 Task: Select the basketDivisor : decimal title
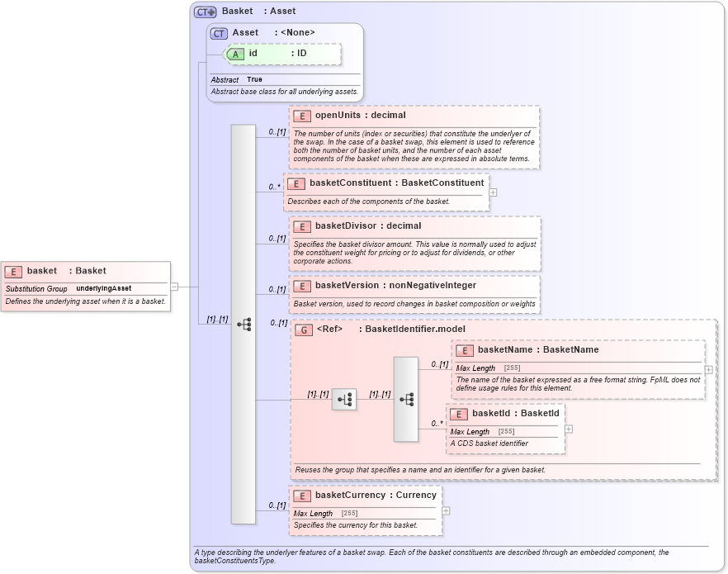coord(368,225)
